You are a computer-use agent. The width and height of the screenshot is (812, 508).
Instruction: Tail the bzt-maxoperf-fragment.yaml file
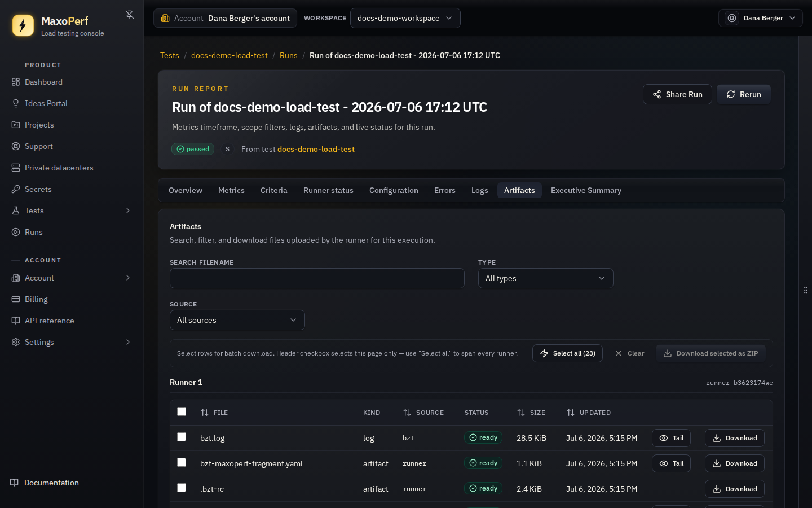(671, 463)
